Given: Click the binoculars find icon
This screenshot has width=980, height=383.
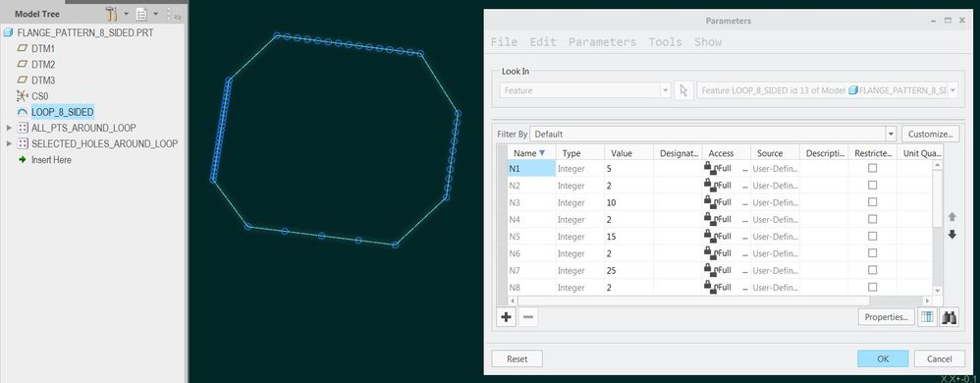Looking at the screenshot, I should tap(949, 317).
